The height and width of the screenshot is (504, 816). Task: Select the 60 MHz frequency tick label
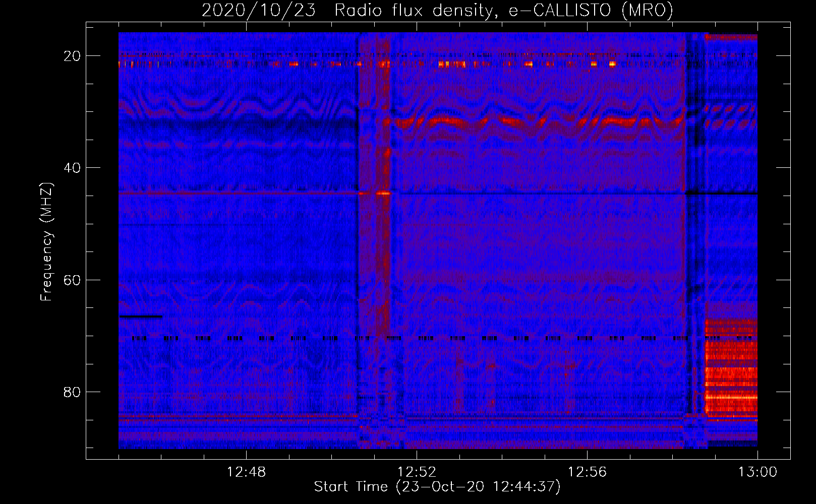(72, 280)
